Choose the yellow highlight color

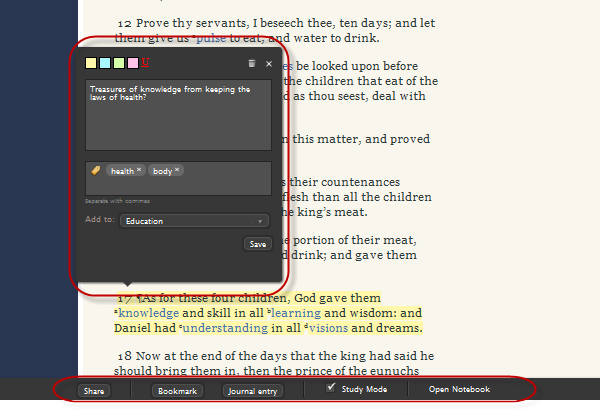91,63
